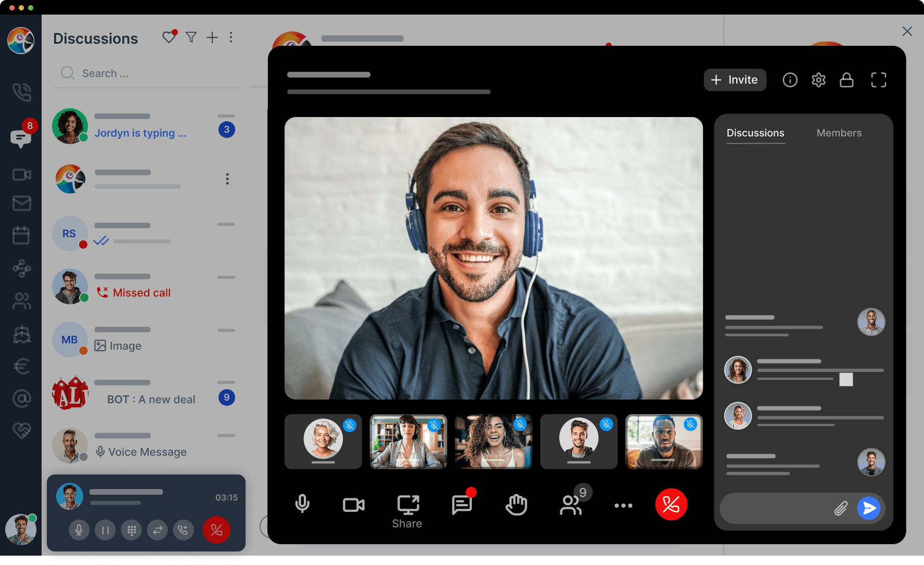Open the meeting settings gear
This screenshot has width=924, height=565.
818,80
